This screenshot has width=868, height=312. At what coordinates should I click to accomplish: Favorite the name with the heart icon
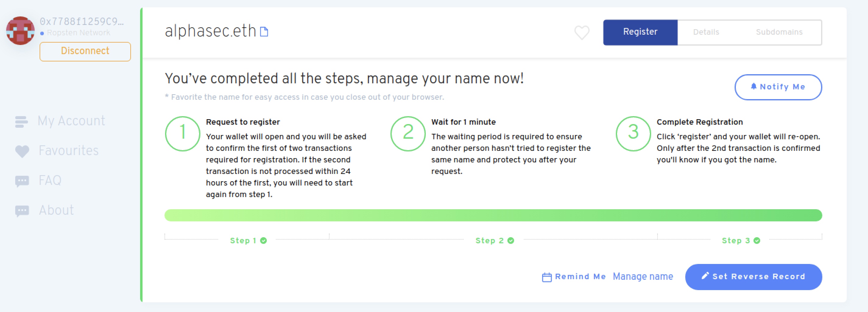pyautogui.click(x=582, y=32)
